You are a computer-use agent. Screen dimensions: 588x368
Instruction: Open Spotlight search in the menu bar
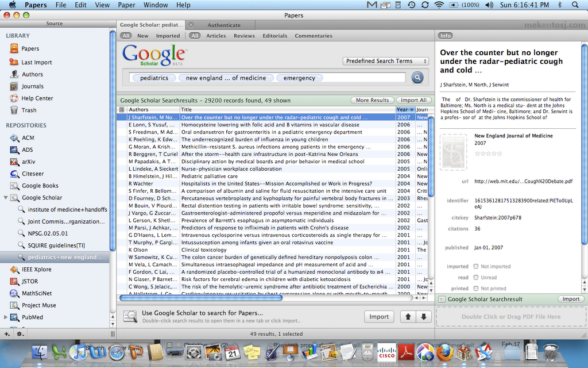click(x=575, y=5)
